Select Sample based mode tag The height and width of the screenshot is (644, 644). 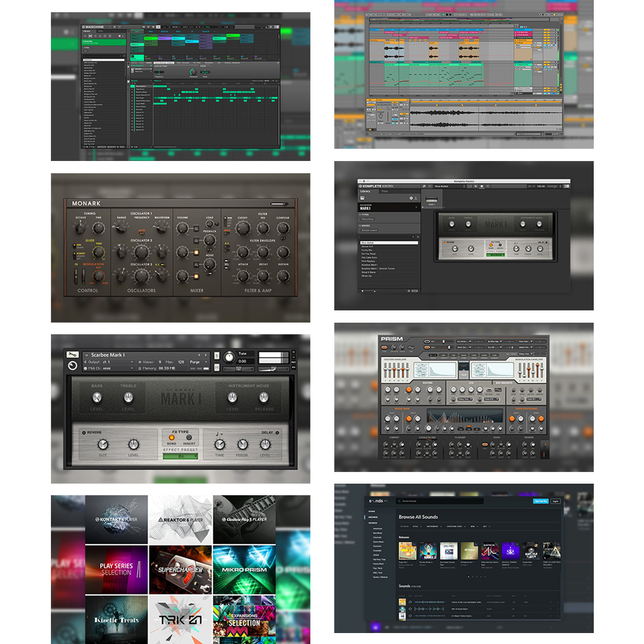(x=369, y=231)
